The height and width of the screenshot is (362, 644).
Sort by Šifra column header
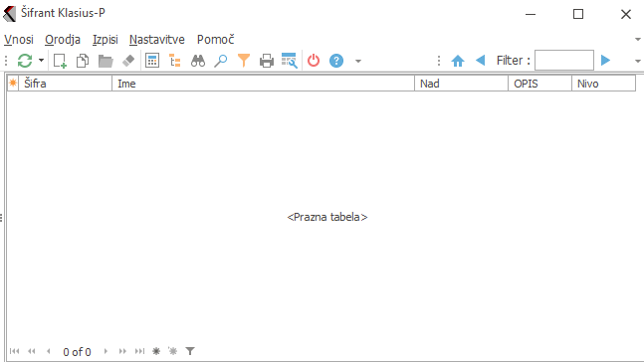click(66, 84)
